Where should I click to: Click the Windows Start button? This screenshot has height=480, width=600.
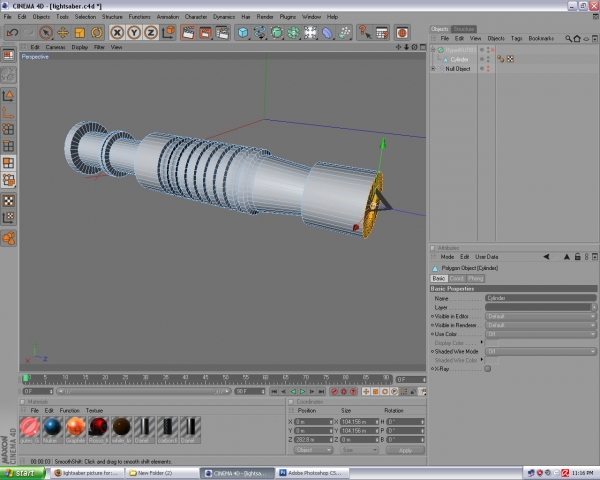pyautogui.click(x=23, y=473)
